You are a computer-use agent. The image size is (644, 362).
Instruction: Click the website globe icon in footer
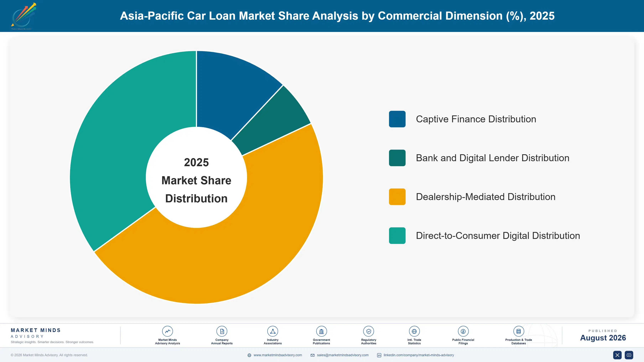249,355
